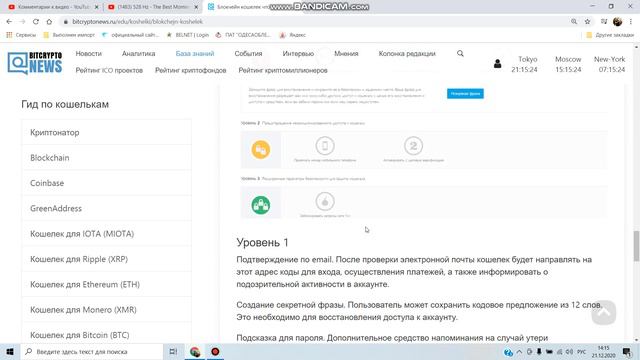Bookmark this page with the star icon
Image resolution: width=640 pixels, height=360 pixels.
coord(587,22)
